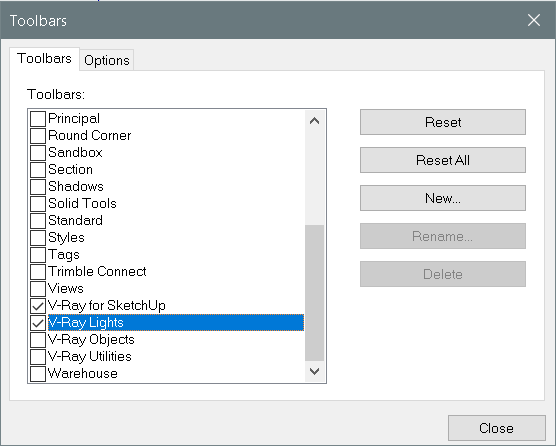Turn on the Shadows toolbar checkbox
The width and height of the screenshot is (556, 446).
point(38,186)
